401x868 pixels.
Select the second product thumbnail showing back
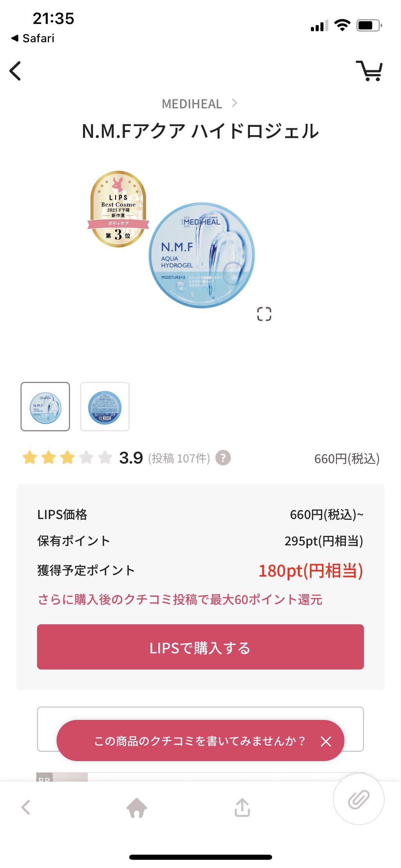(105, 407)
